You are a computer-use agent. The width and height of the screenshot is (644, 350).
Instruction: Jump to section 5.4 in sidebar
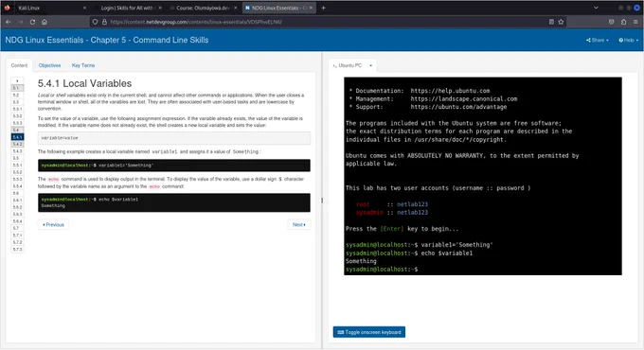click(17, 130)
